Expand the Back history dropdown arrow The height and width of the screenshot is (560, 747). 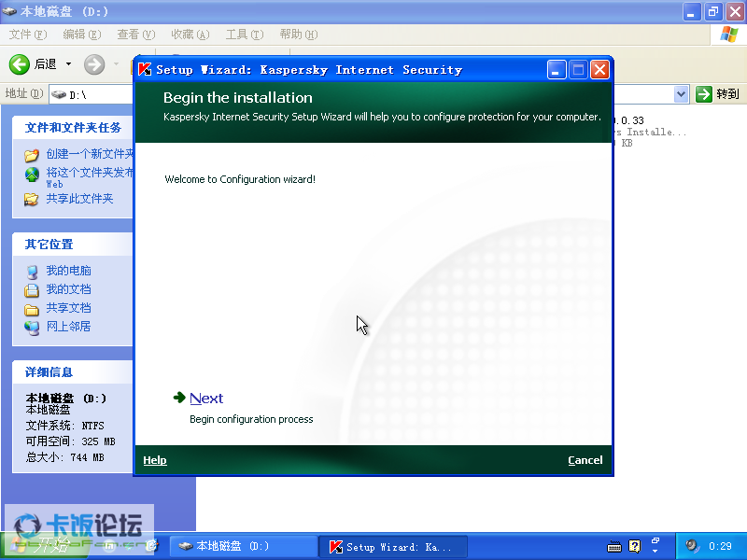pos(68,63)
